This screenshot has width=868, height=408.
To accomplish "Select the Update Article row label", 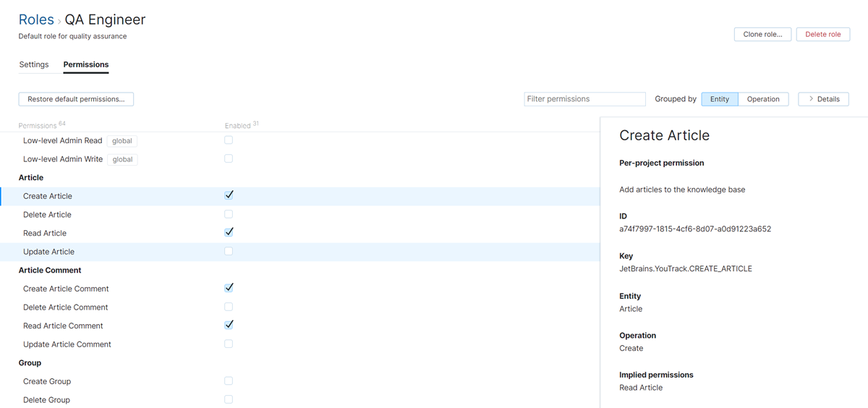I will (48, 252).
